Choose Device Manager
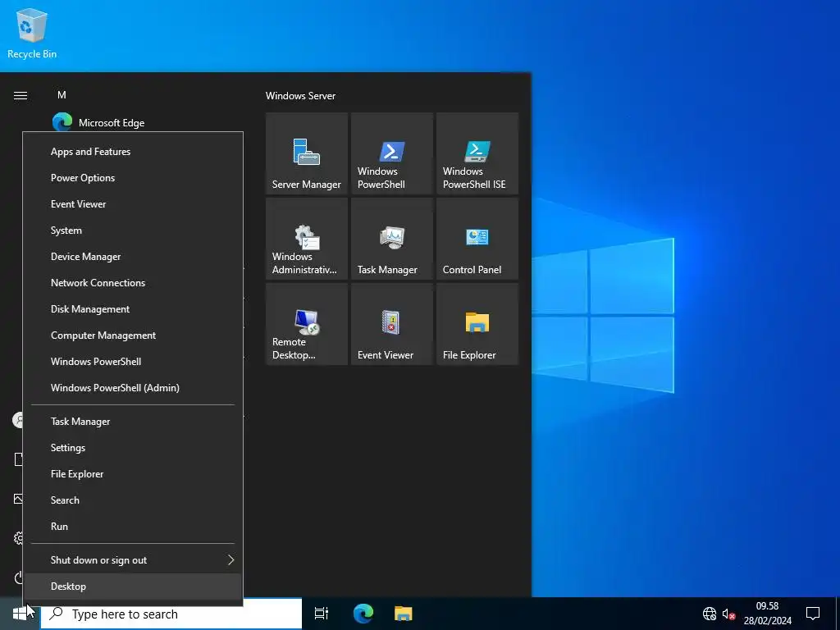Screen dimensions: 840x630 (133, 257)
